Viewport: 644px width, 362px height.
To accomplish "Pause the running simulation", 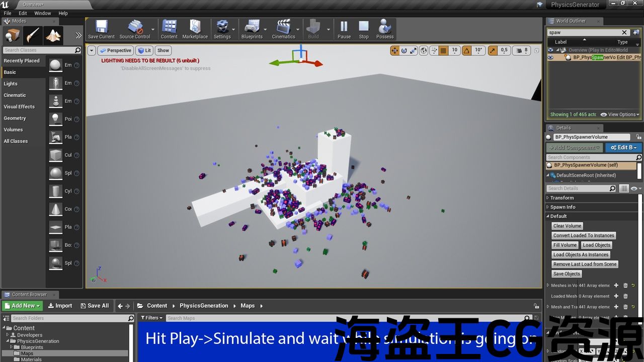I will click(x=344, y=30).
